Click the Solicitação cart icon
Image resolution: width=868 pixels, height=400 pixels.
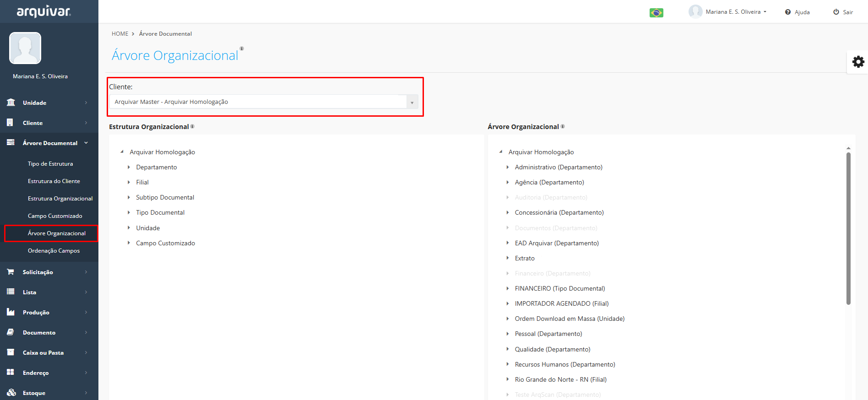tap(11, 272)
